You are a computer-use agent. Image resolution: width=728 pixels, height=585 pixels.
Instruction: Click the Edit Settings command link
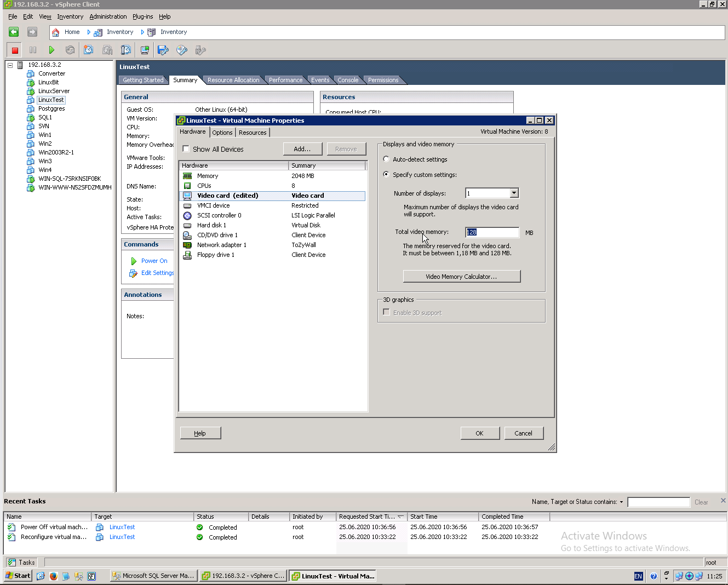click(x=157, y=273)
